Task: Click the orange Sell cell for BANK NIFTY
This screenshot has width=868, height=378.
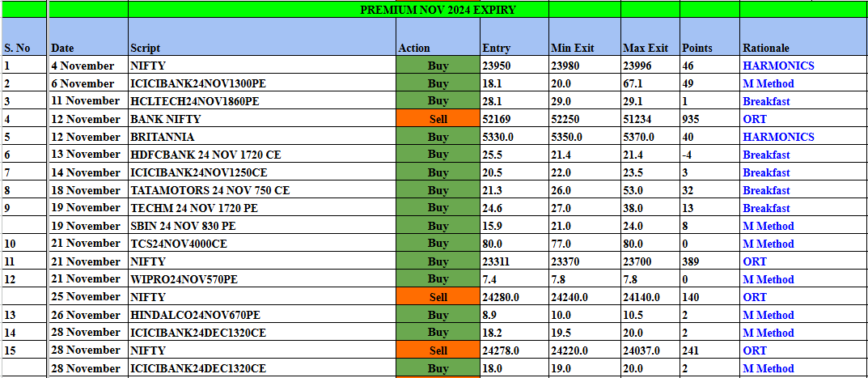Action: tap(438, 119)
